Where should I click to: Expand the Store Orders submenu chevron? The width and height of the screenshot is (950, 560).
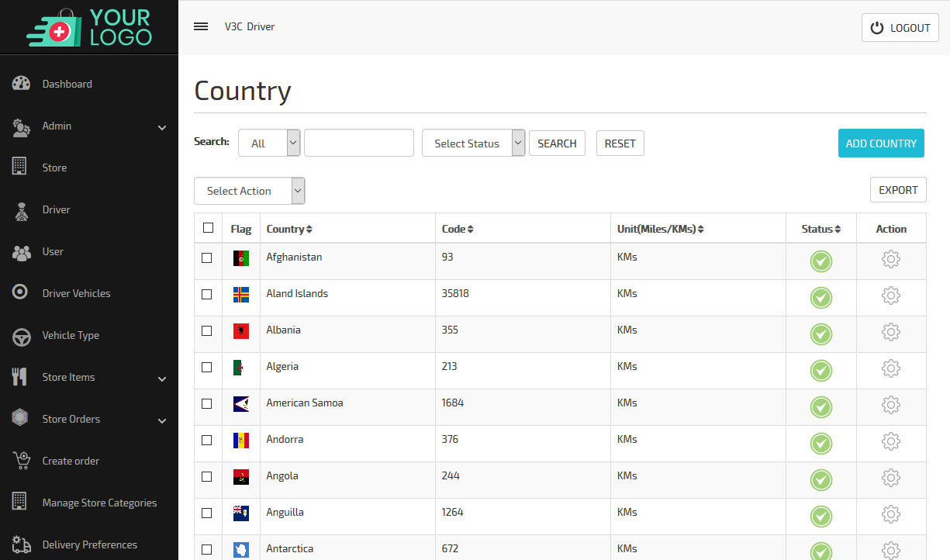point(162,420)
